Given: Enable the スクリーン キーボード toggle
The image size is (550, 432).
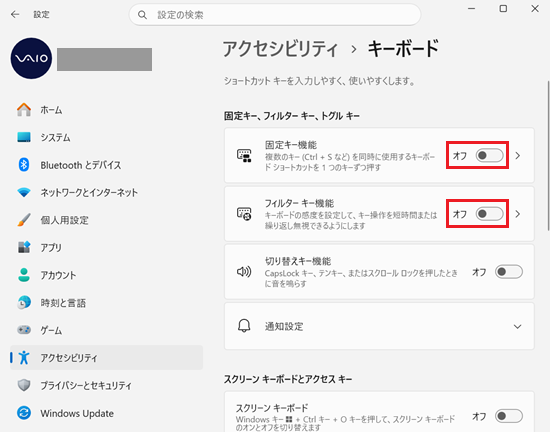Looking at the screenshot, I should coord(509,416).
